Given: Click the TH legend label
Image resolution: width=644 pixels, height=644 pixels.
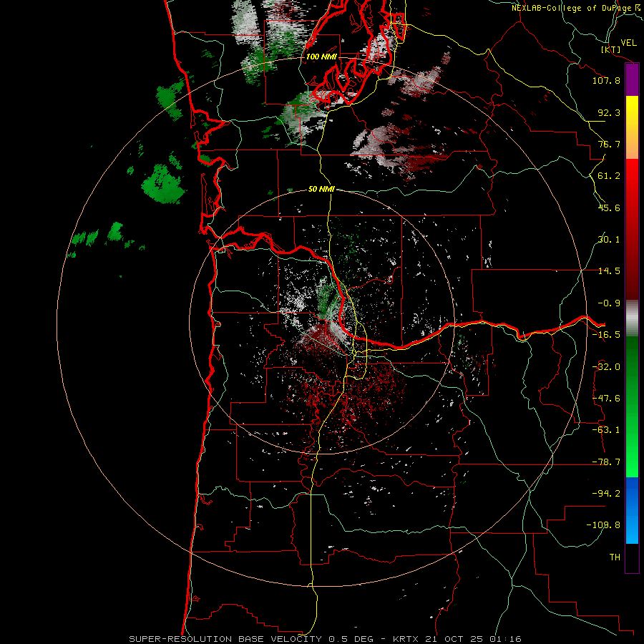Looking at the screenshot, I should tap(615, 557).
